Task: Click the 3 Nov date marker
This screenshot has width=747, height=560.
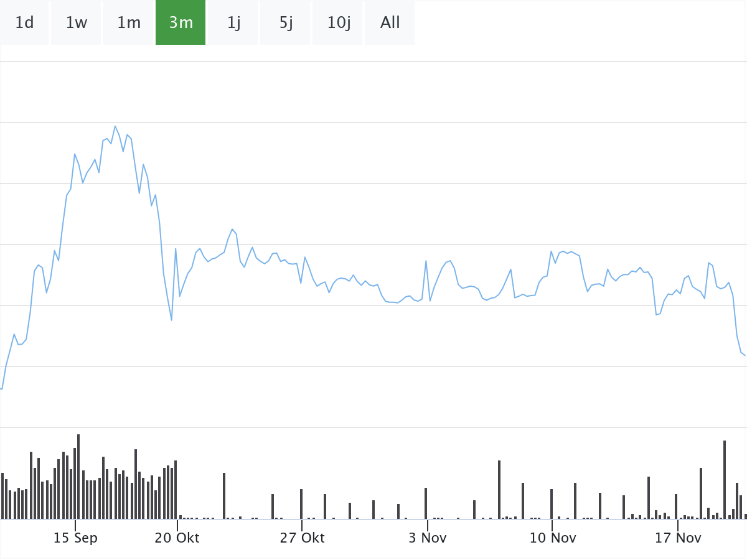Action: 427,538
